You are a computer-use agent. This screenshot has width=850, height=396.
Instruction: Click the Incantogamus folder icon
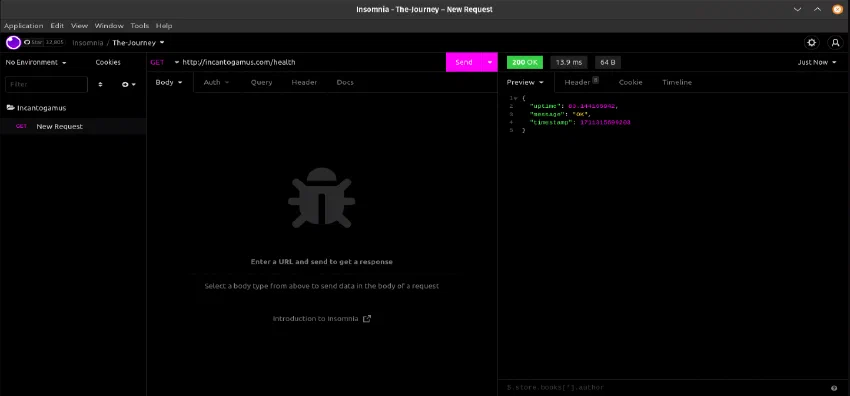10,108
